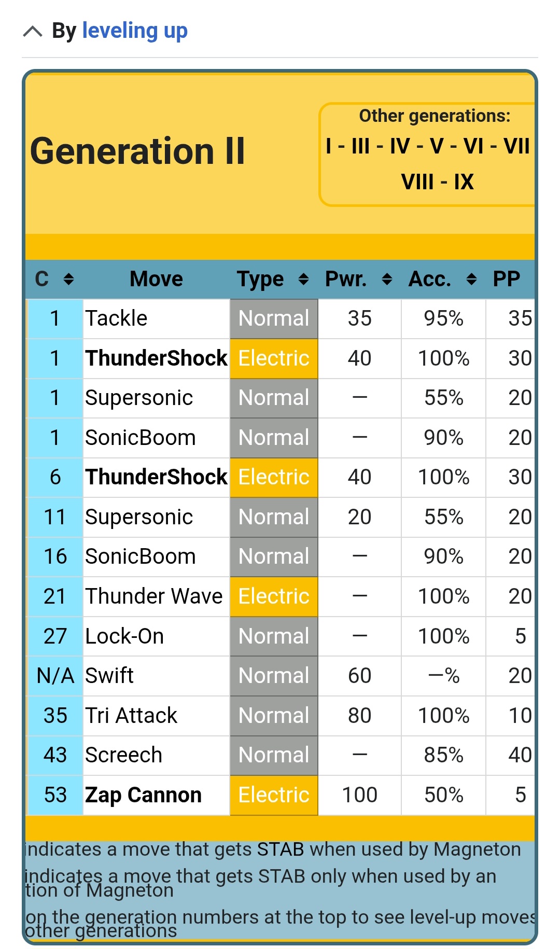
Task: View Generation V level-up moves
Action: [x=437, y=146]
